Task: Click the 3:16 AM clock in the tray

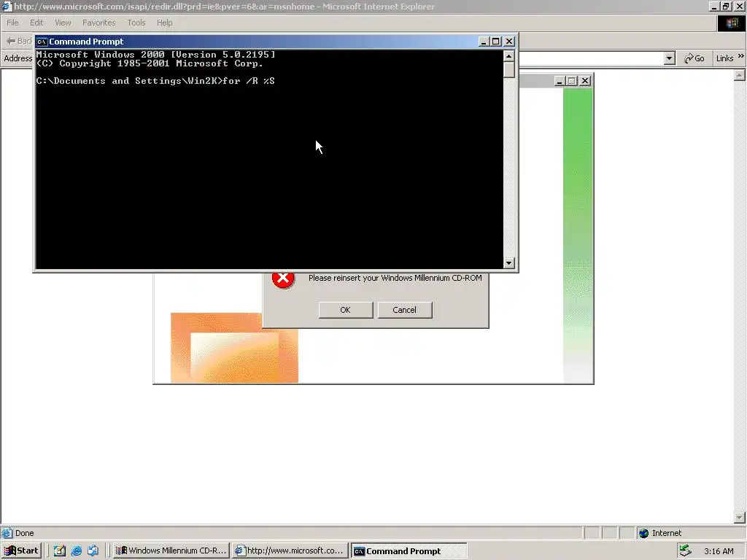Action: pos(719,551)
